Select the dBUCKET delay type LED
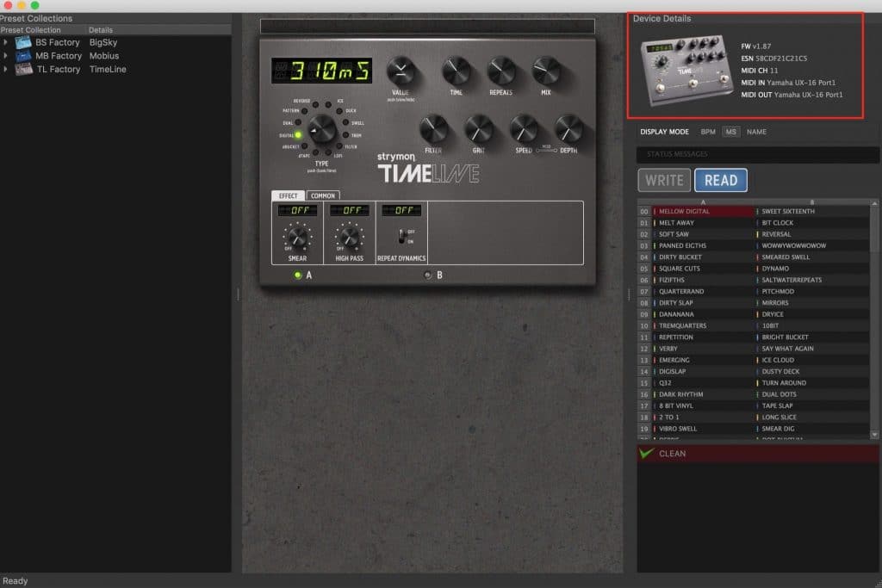The height and width of the screenshot is (588, 882). coord(304,146)
